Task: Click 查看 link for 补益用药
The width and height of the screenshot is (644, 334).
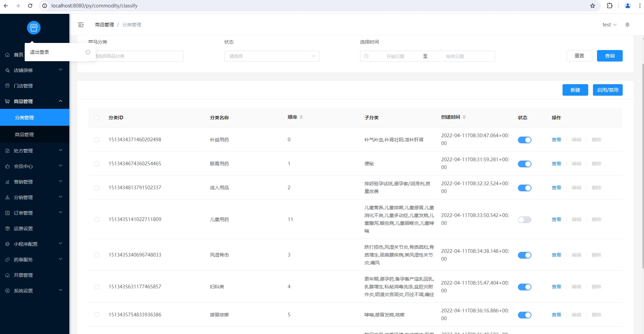Action: click(x=556, y=140)
